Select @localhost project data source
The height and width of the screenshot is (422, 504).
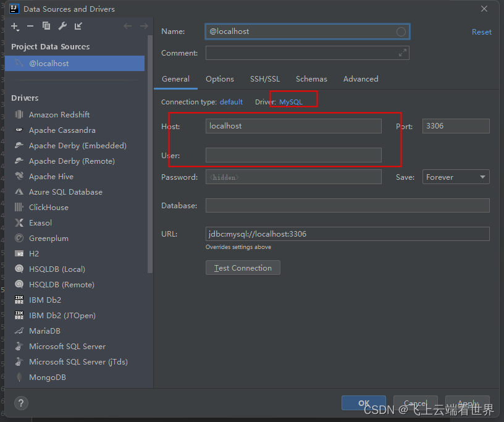(75, 64)
